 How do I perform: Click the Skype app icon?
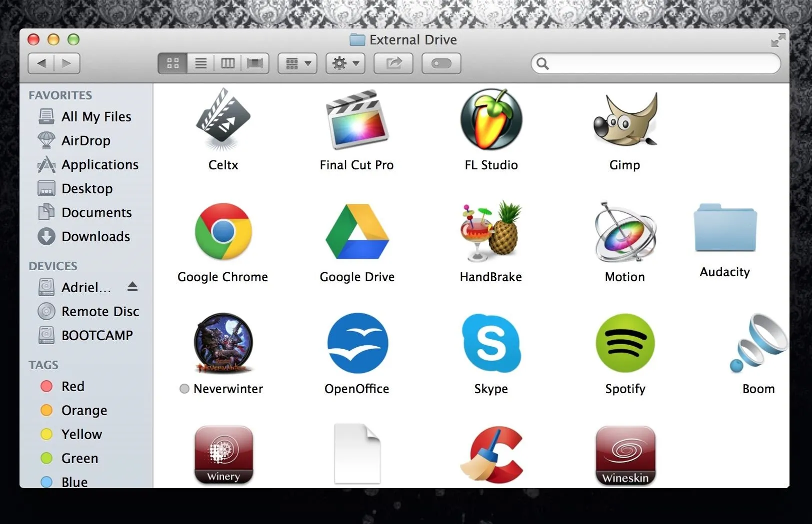pyautogui.click(x=491, y=343)
